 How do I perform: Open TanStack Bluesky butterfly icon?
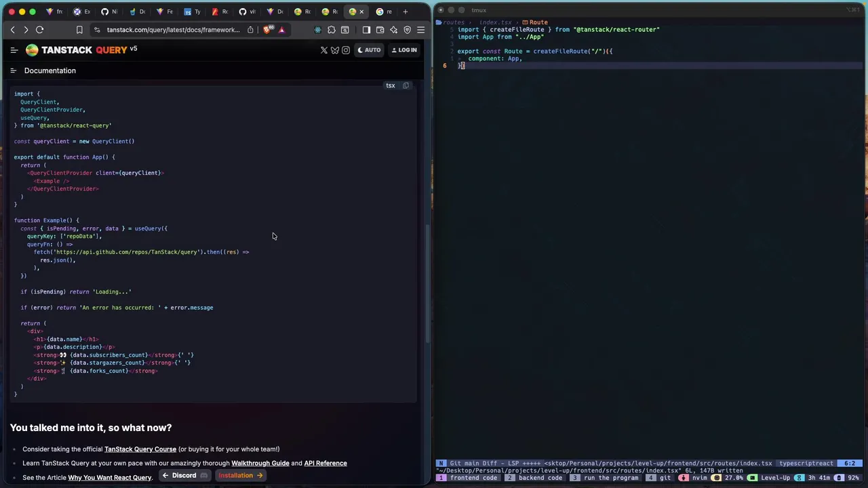click(334, 50)
